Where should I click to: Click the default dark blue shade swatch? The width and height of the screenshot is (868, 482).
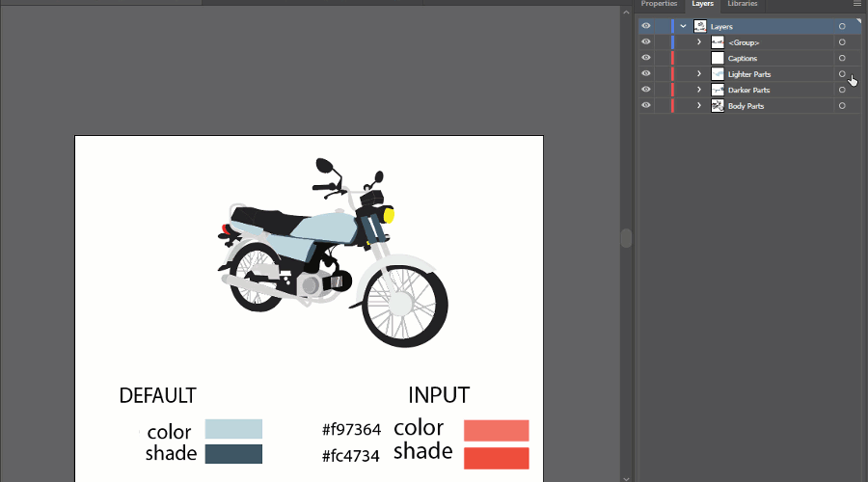pyautogui.click(x=233, y=454)
